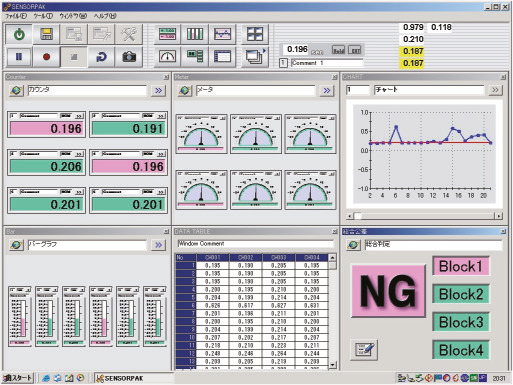The height and width of the screenshot is (385, 513).
Task: Click the Windows スタート button
Action: point(18,378)
